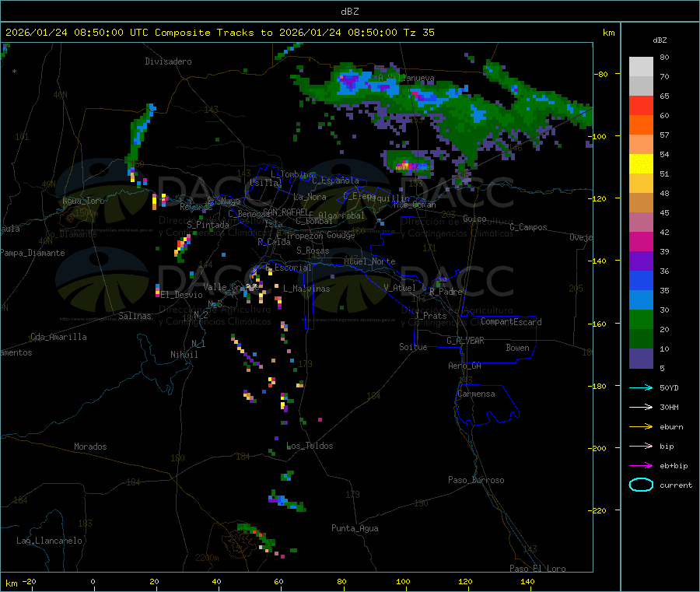The width and height of the screenshot is (700, 592).
Task: Pick the 39 dBZ magenta swatch
Action: (641, 241)
